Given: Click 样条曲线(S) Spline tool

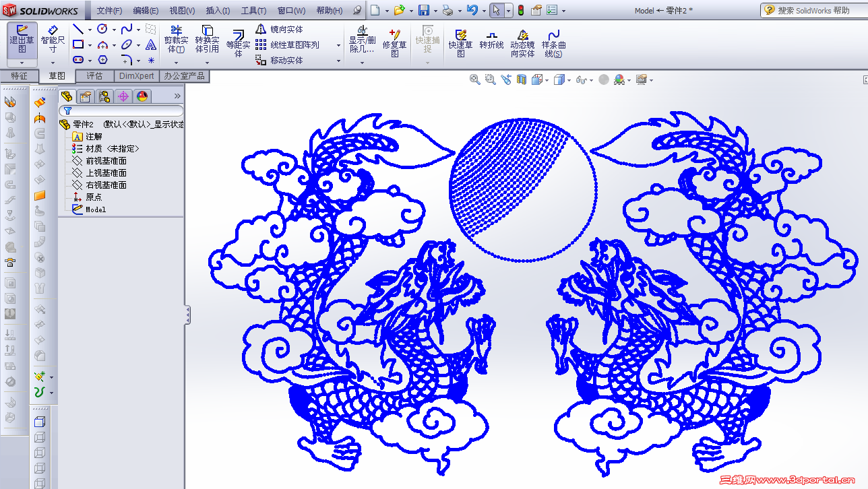Looking at the screenshot, I should click(554, 43).
